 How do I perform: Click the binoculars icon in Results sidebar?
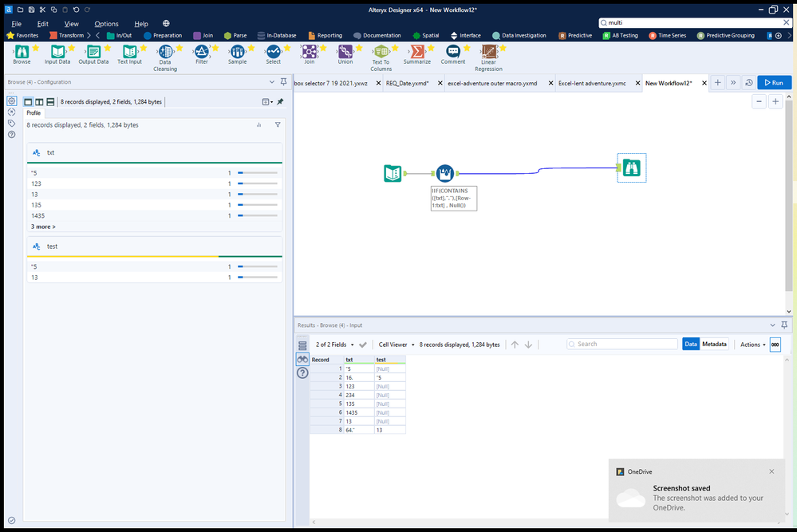302,359
